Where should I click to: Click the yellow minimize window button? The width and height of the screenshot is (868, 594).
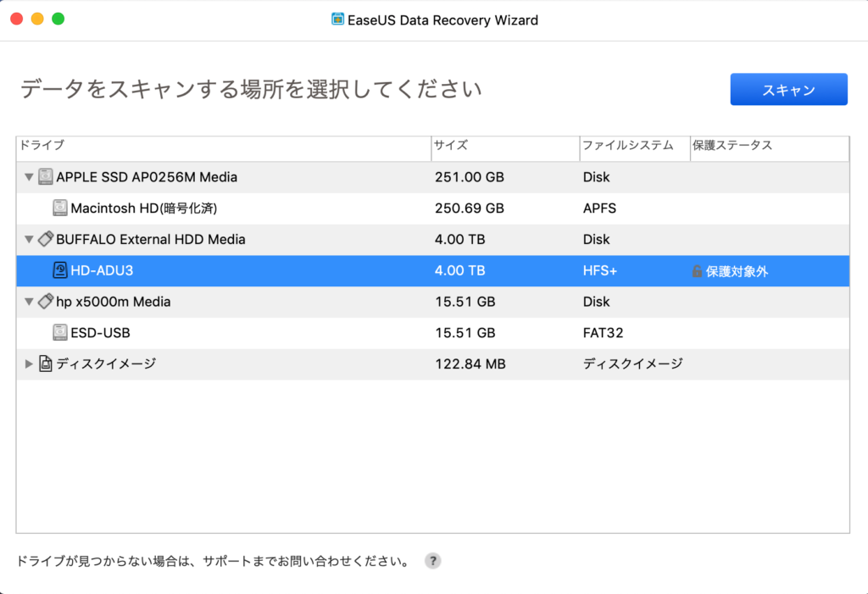[x=37, y=19]
